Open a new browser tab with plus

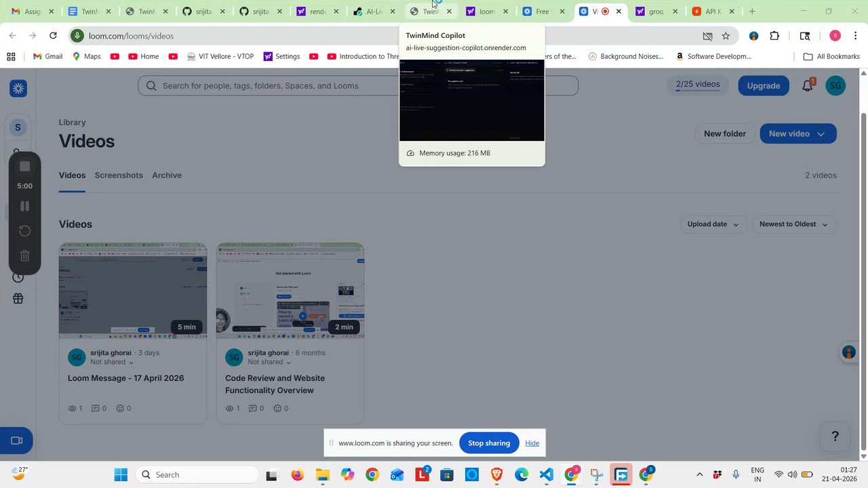[752, 12]
